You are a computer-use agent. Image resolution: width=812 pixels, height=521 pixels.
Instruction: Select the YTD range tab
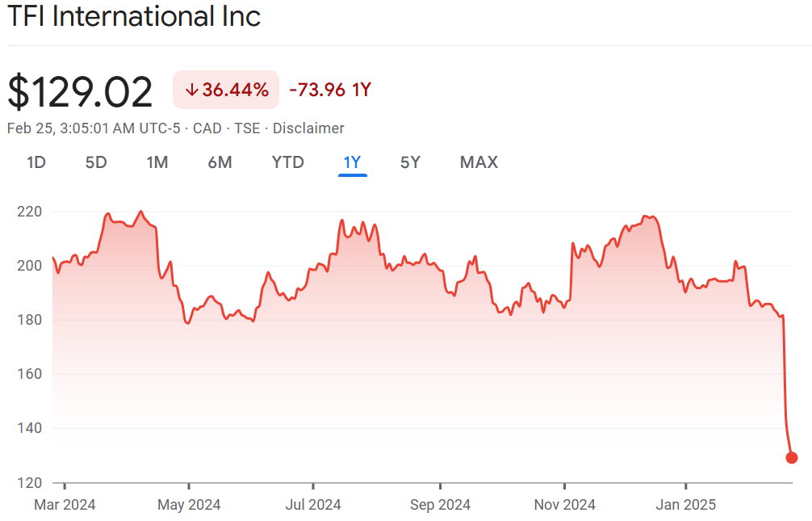(x=288, y=162)
